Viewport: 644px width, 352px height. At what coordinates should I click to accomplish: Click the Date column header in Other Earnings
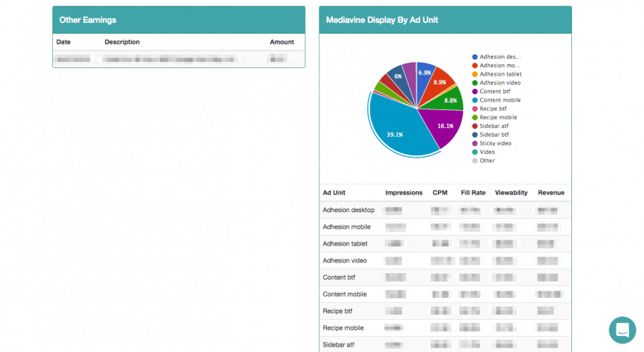click(64, 42)
